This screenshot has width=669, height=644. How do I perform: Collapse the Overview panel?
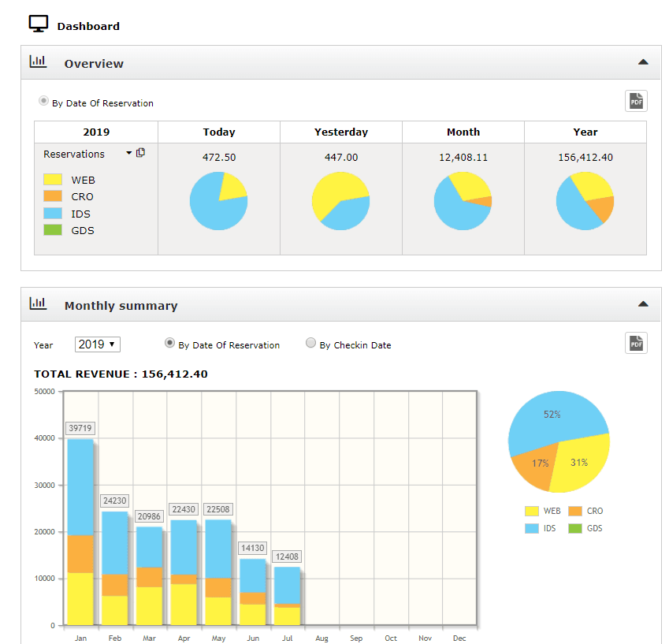coord(643,61)
